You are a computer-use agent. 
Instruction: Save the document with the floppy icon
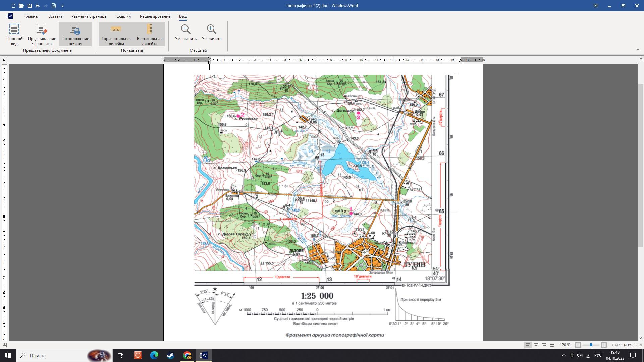tap(30, 6)
